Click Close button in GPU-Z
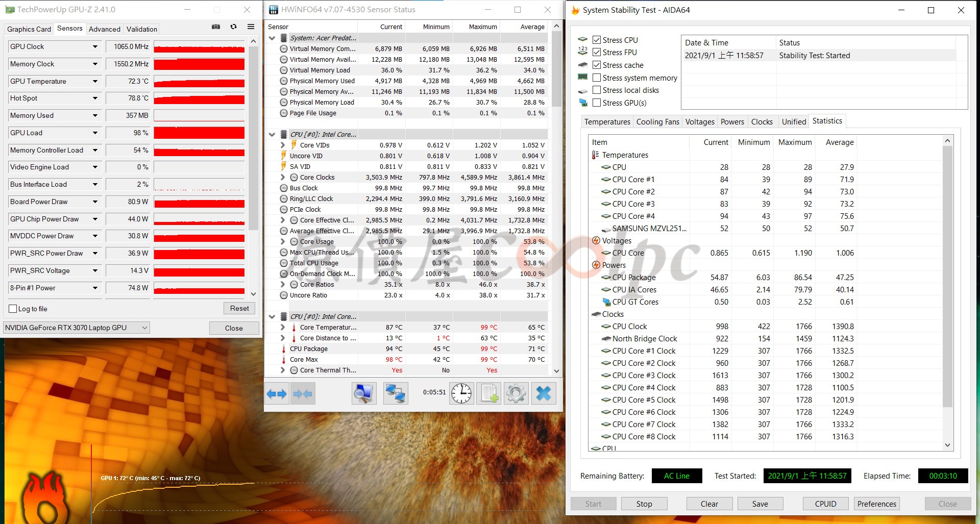 point(234,328)
